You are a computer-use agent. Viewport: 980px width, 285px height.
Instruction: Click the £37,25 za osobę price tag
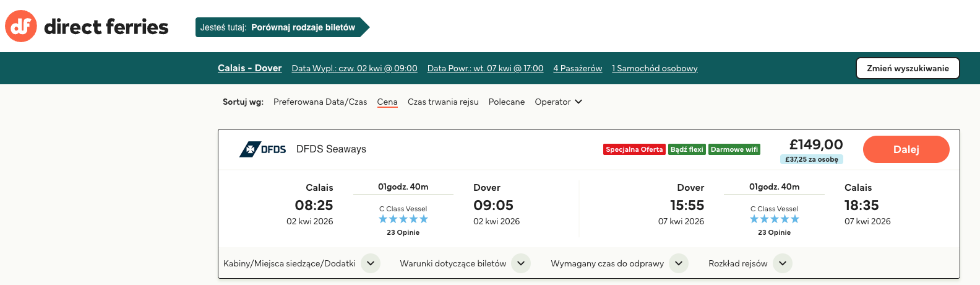(811, 159)
